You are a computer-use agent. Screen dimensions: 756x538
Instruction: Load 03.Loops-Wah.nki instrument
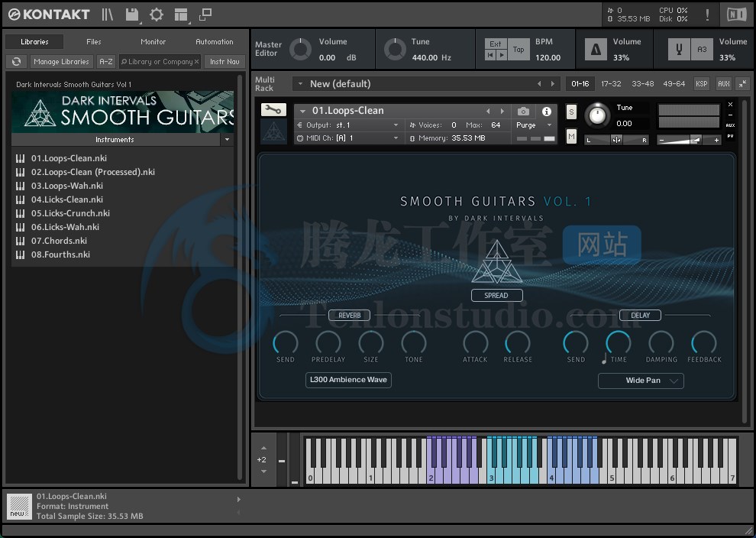coord(67,186)
